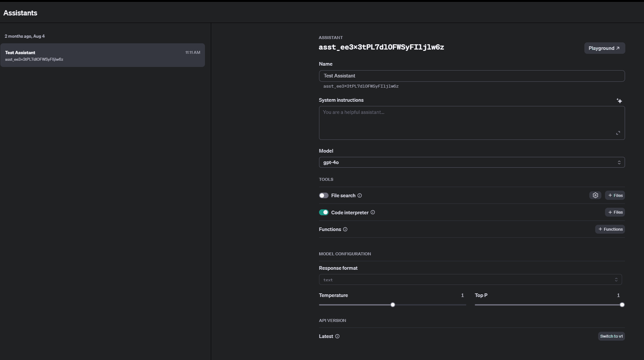This screenshot has width=644, height=360.
Task: Toggle File search off after enabling
Action: [x=324, y=195]
